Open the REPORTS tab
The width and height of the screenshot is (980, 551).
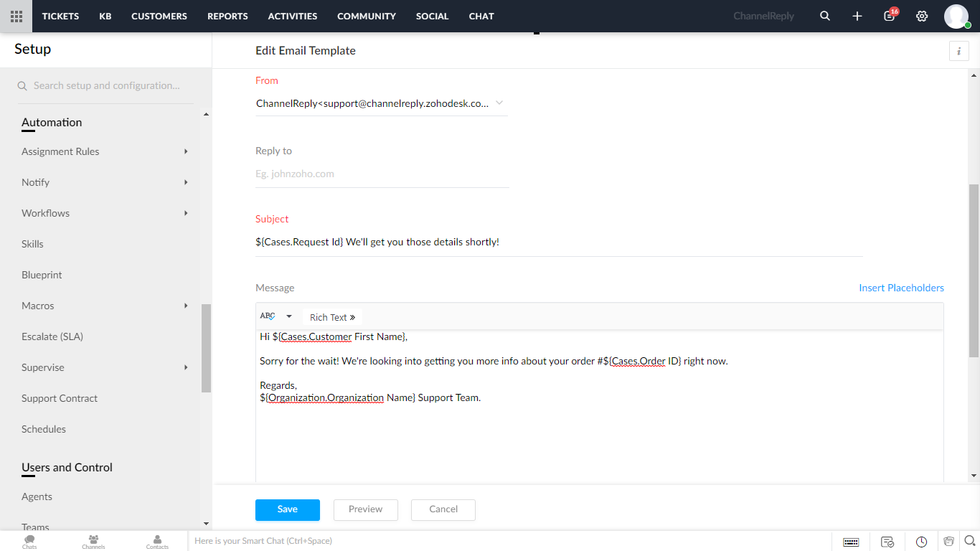coord(227,16)
